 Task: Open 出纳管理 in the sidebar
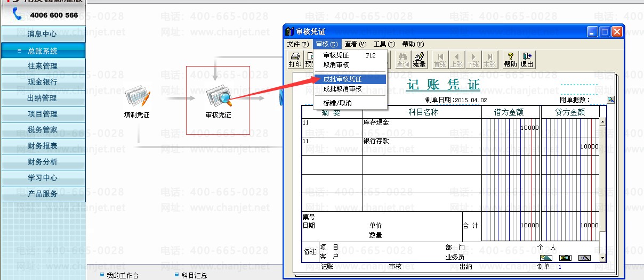point(43,98)
